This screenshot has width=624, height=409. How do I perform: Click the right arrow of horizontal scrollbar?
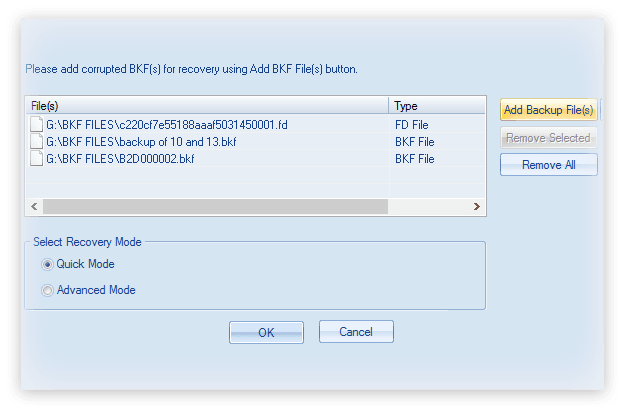tap(477, 206)
